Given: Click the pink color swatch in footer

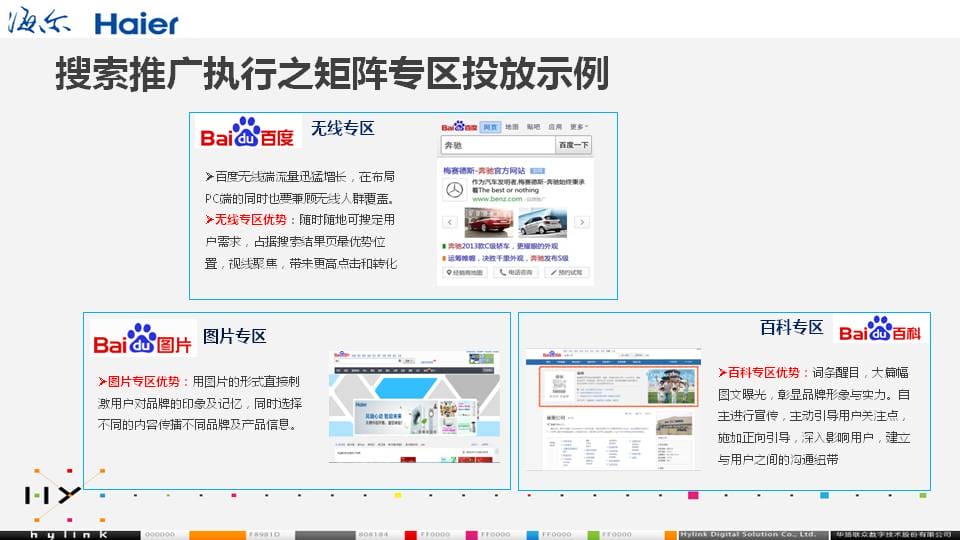Looking at the screenshot, I should click(x=471, y=536).
